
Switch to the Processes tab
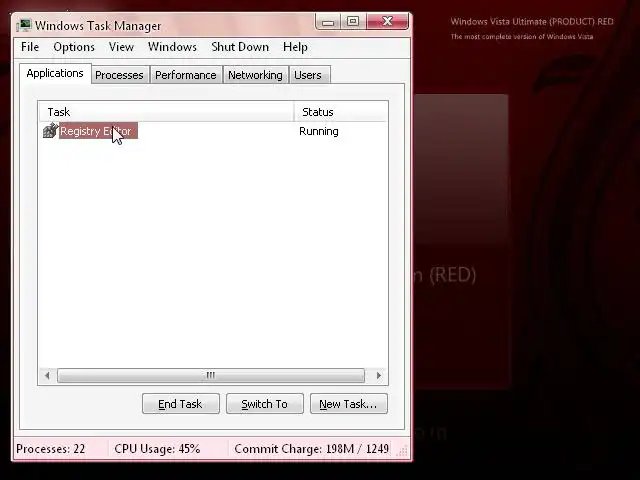tap(119, 75)
